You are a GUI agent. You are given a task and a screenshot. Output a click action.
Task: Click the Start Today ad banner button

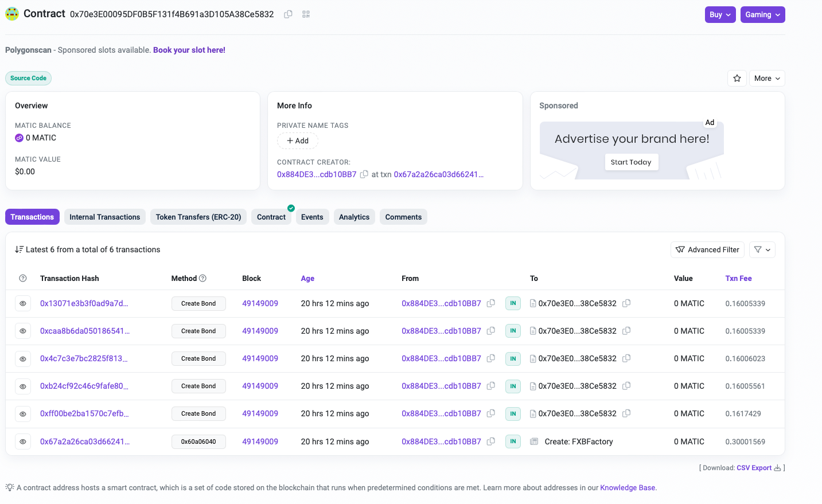click(631, 162)
